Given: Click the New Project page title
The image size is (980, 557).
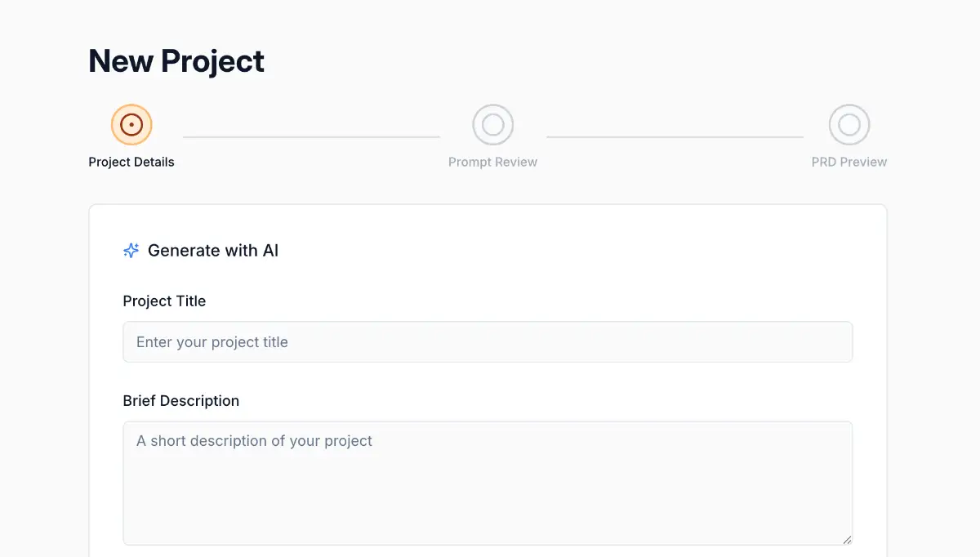Looking at the screenshot, I should [x=176, y=60].
